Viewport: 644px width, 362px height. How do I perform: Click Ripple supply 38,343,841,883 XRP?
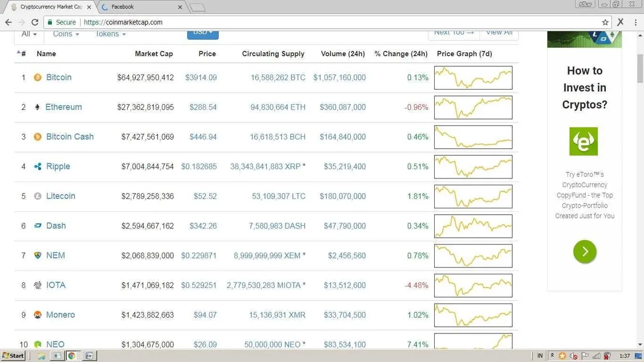click(x=268, y=166)
